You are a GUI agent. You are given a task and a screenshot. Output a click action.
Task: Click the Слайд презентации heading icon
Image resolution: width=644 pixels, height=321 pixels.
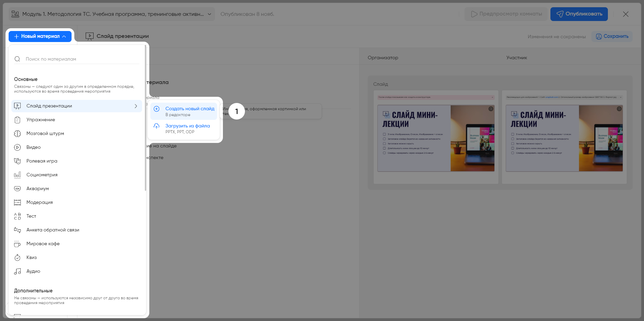point(89,37)
